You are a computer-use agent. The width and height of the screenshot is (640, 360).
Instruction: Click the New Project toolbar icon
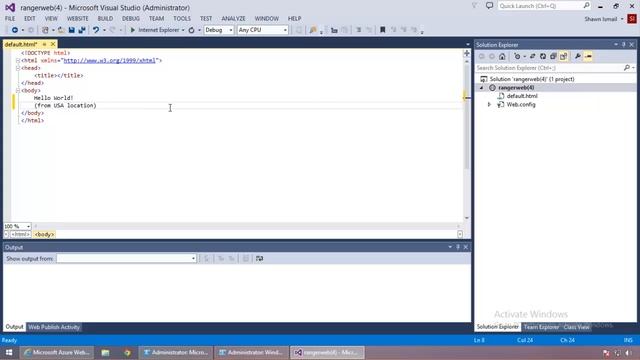tap(45, 30)
